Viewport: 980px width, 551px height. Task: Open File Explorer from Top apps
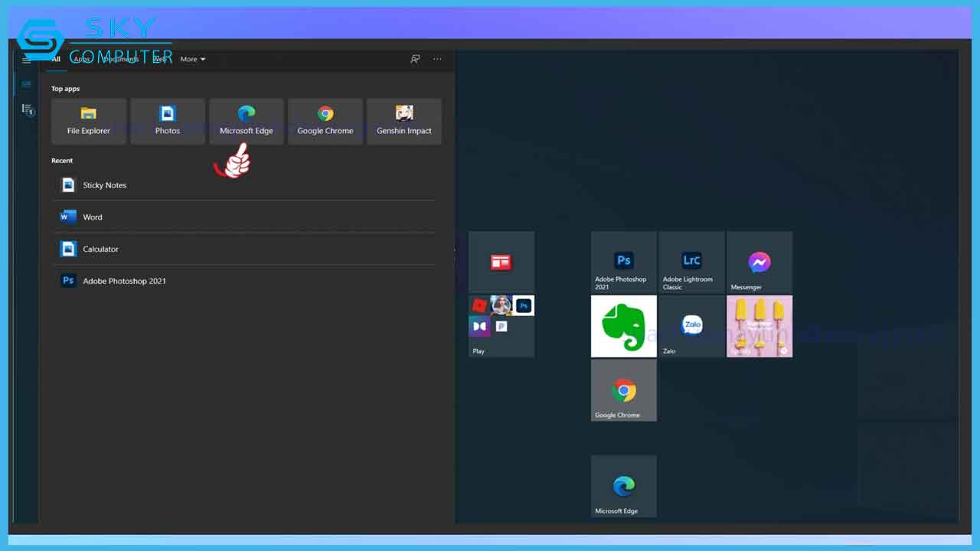(89, 121)
